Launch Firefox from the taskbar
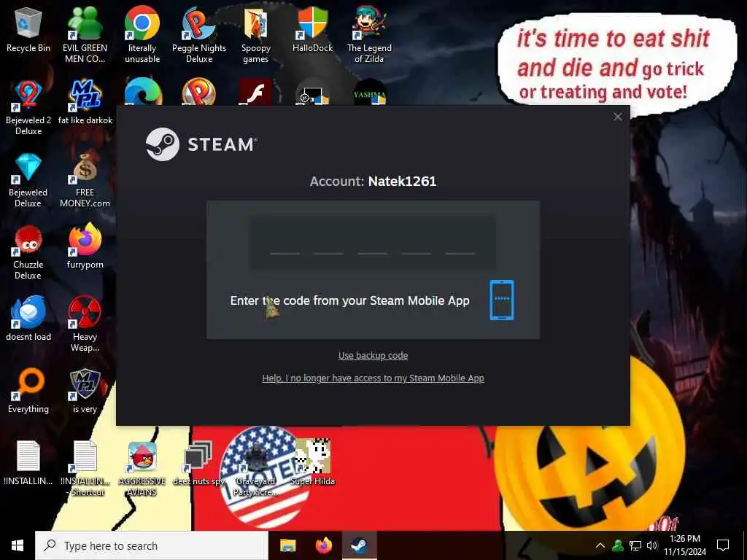747x560 pixels. click(323, 545)
